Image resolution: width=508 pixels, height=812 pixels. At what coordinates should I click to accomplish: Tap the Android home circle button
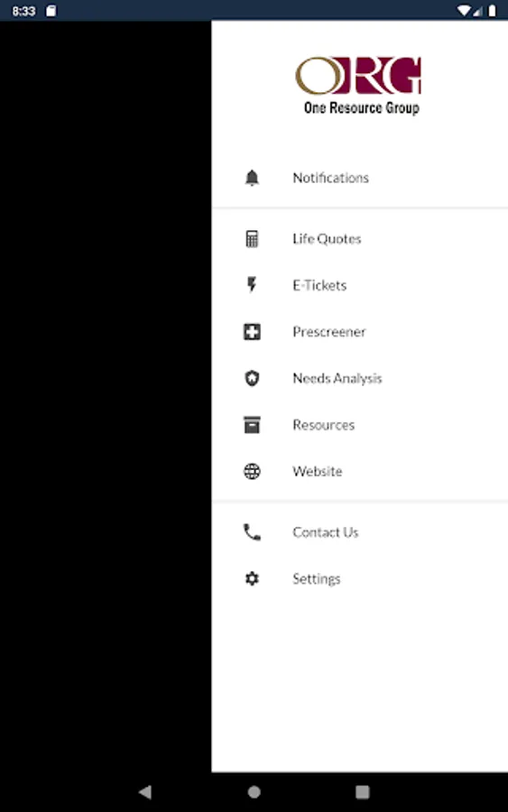(254, 791)
